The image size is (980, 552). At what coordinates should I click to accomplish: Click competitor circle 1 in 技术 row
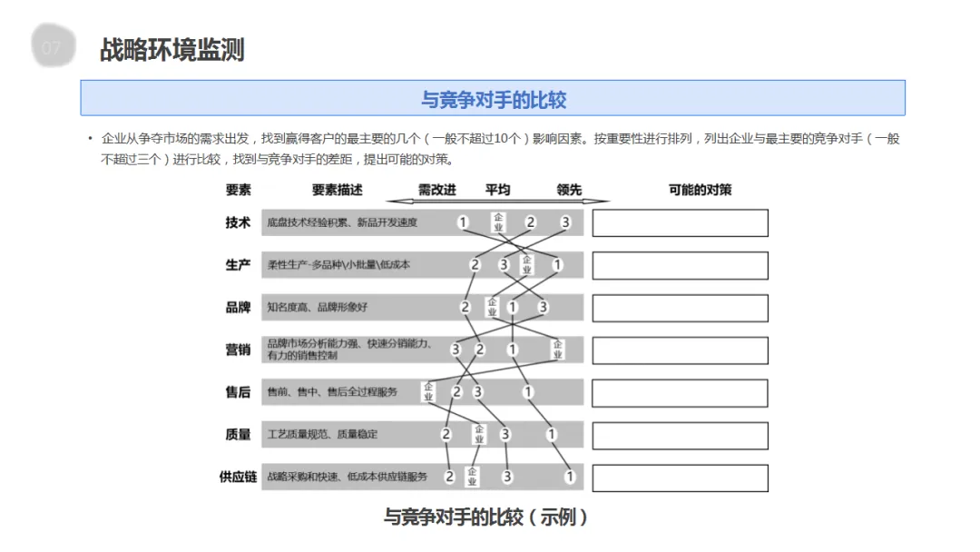tap(463, 222)
